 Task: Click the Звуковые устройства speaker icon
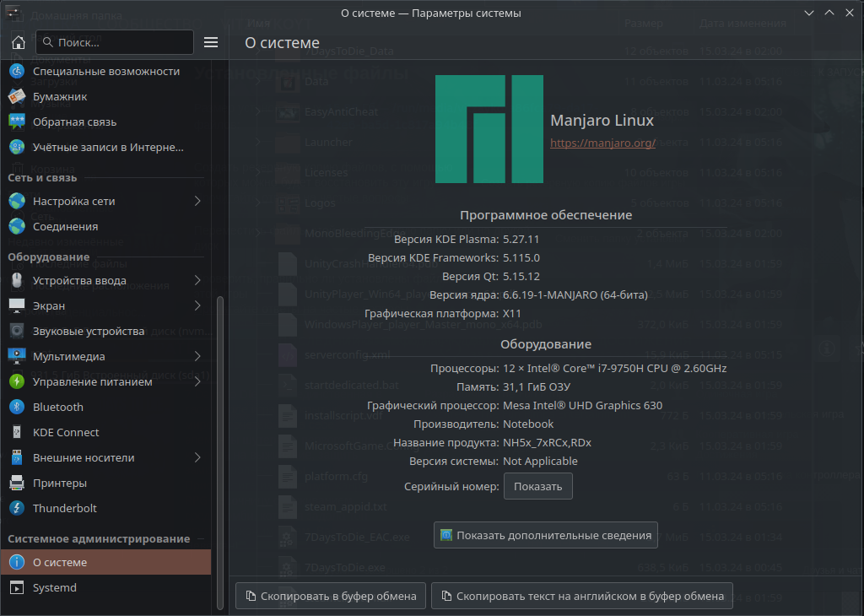pyautogui.click(x=17, y=331)
